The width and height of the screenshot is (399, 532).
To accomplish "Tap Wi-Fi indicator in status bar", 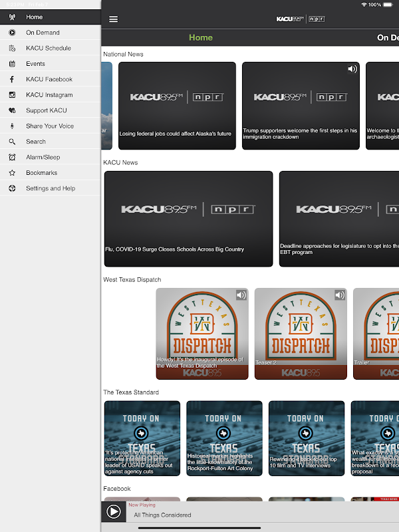I will click(x=364, y=5).
